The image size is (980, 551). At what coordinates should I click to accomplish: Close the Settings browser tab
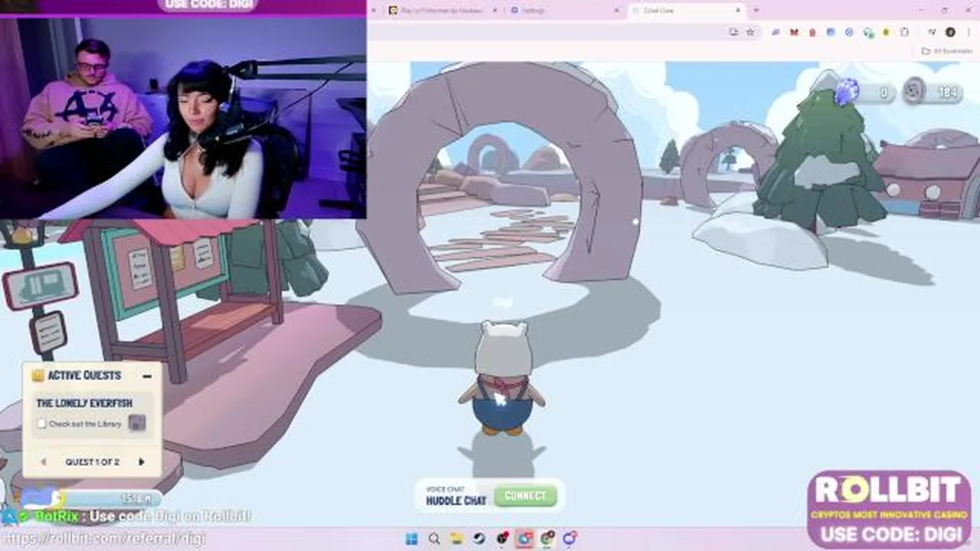[617, 11]
